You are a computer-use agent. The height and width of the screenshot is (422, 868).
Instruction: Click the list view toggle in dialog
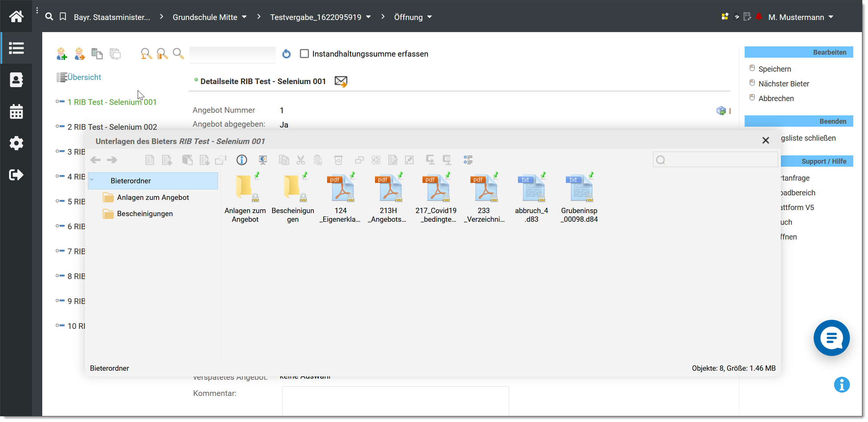tap(468, 160)
